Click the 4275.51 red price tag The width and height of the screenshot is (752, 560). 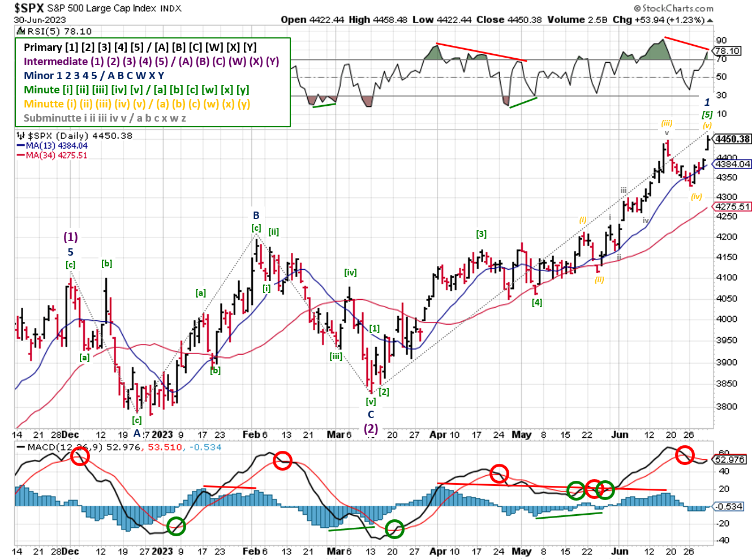pos(732,207)
